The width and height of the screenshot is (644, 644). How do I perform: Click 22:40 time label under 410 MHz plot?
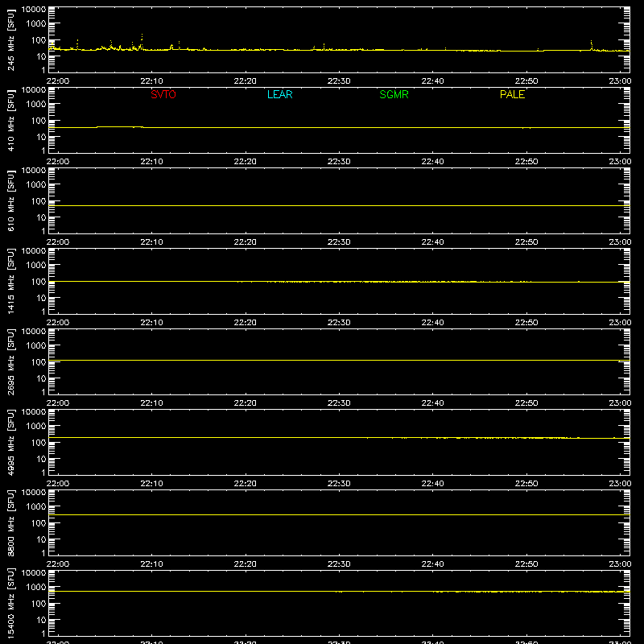point(432,162)
